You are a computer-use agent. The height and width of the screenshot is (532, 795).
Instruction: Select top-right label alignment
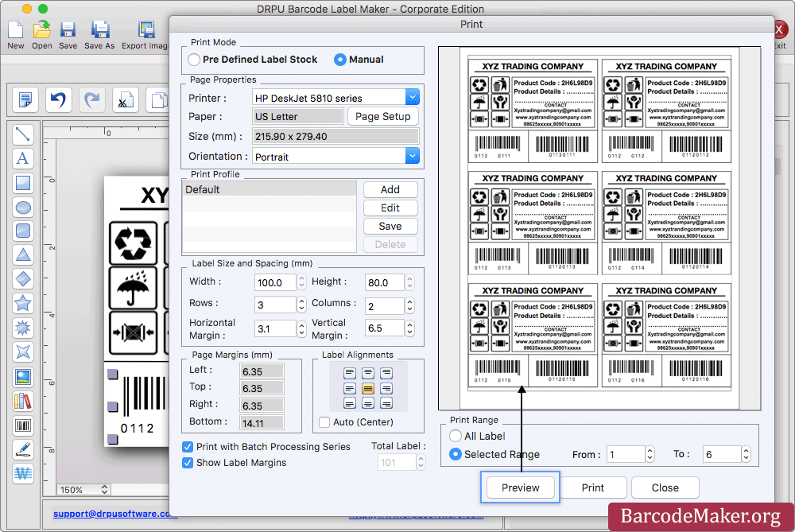point(386,373)
